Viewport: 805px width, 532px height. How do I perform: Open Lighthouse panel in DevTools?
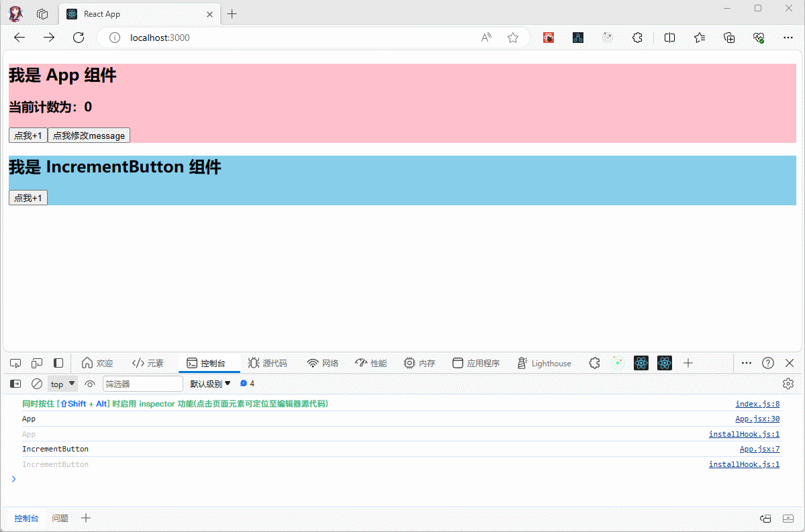click(x=544, y=363)
